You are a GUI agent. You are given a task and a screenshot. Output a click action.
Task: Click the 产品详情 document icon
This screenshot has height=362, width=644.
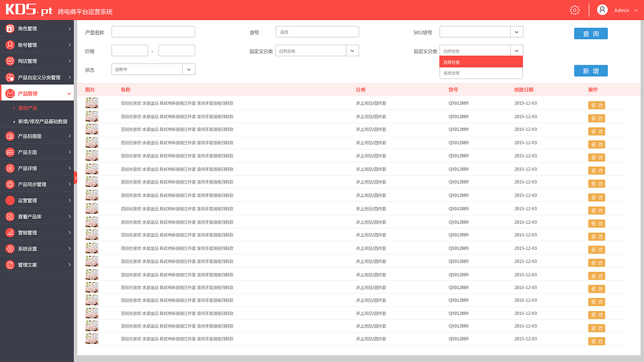pyautogui.click(x=10, y=168)
